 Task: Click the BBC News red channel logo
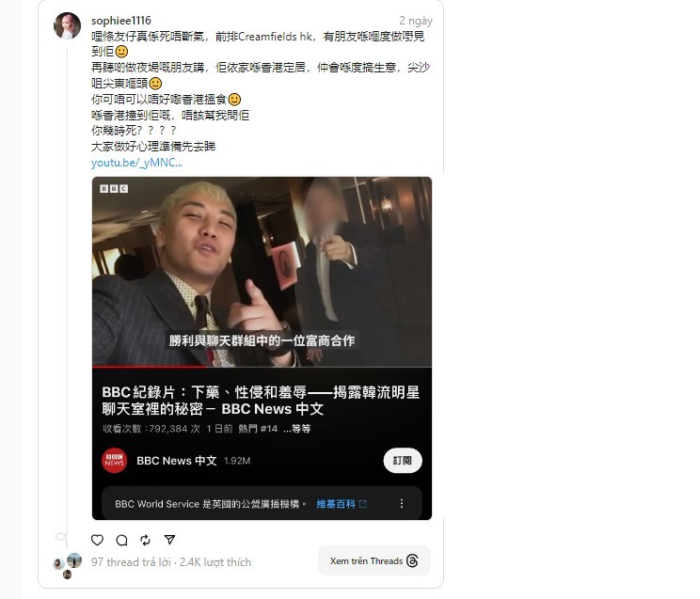point(114,460)
